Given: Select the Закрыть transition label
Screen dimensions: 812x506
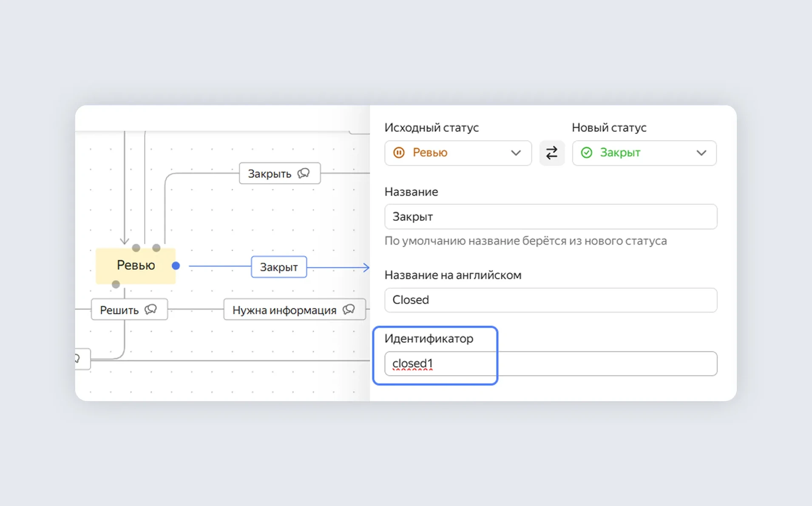Looking at the screenshot, I should coord(270,174).
